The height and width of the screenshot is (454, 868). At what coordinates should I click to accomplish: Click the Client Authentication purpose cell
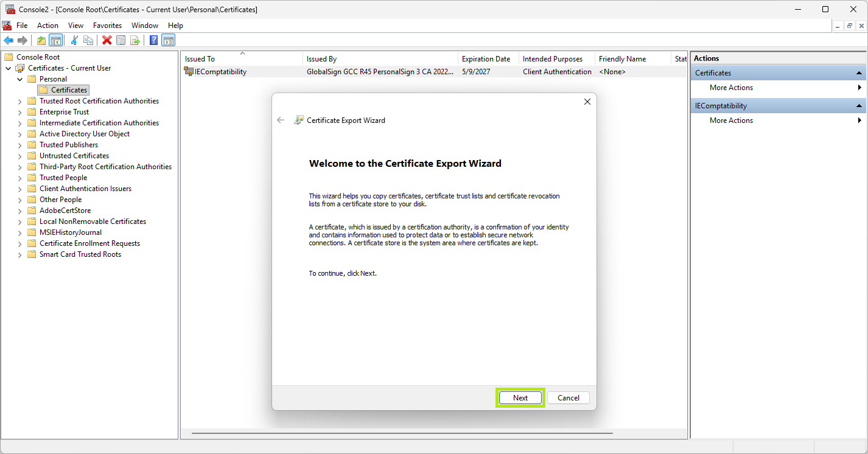(x=557, y=72)
